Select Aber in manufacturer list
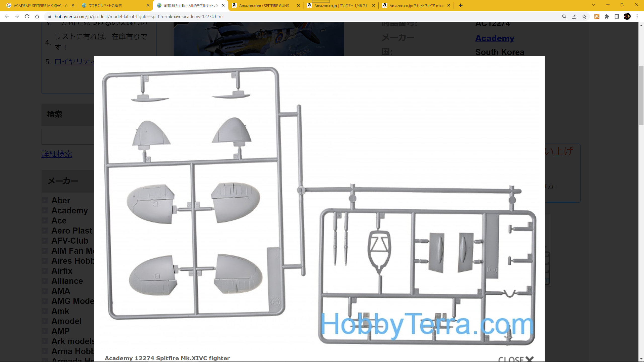Image resolution: width=644 pixels, height=362 pixels. 61,201
